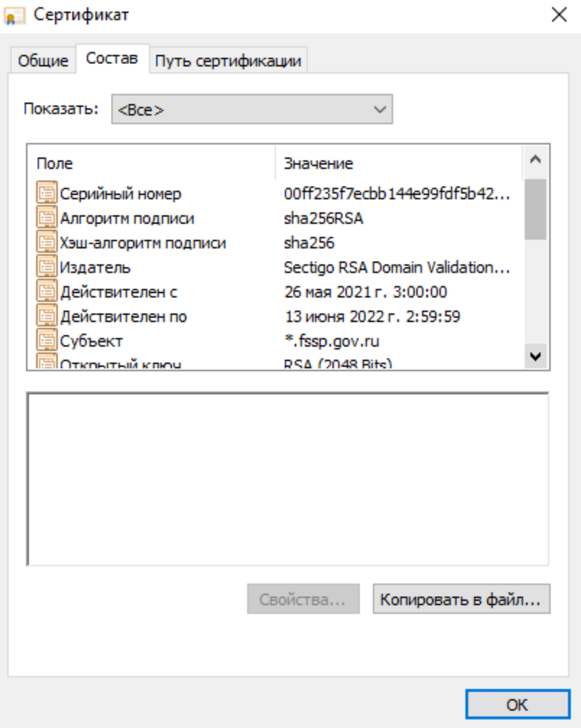Viewport: 581px width, 728px height.
Task: Click the Значение column header
Action: click(x=399, y=163)
